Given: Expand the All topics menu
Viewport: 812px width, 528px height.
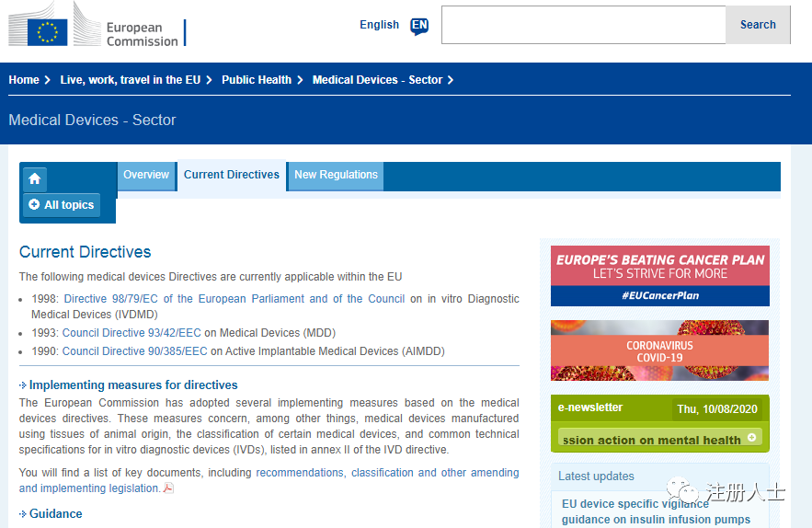Looking at the screenshot, I should click(x=62, y=205).
